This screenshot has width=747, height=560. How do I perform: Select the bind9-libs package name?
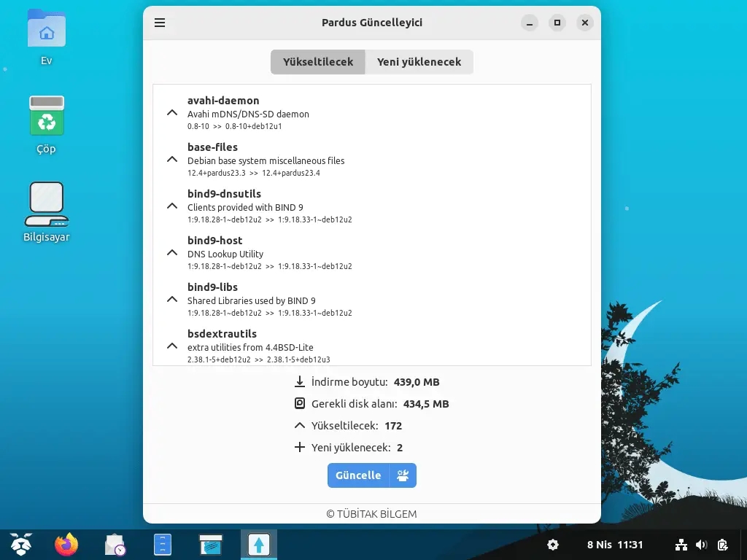click(x=212, y=287)
